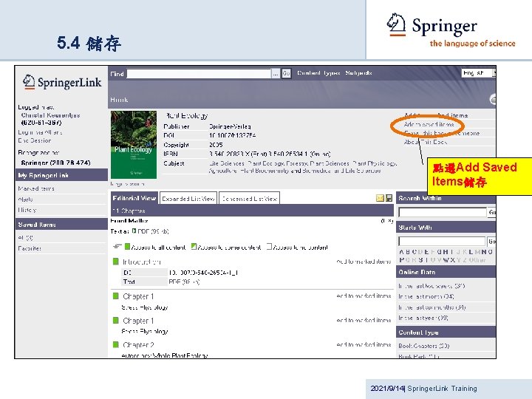The image size is (532, 399).
Task: Switch to Expanded List View tab
Action: pyautogui.click(x=188, y=199)
